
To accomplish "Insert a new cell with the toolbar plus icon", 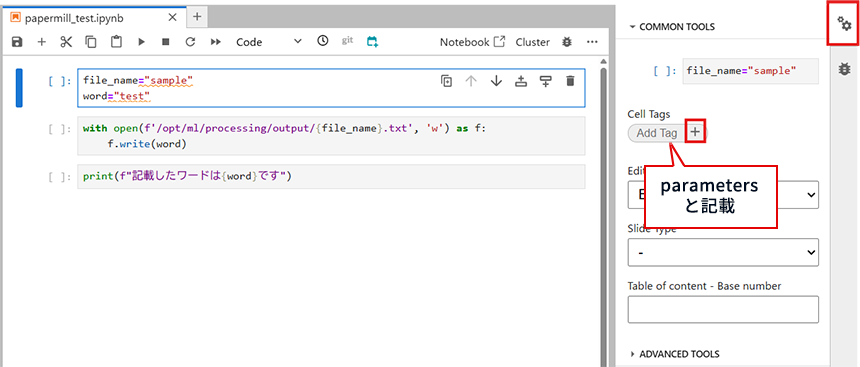I will (x=42, y=42).
